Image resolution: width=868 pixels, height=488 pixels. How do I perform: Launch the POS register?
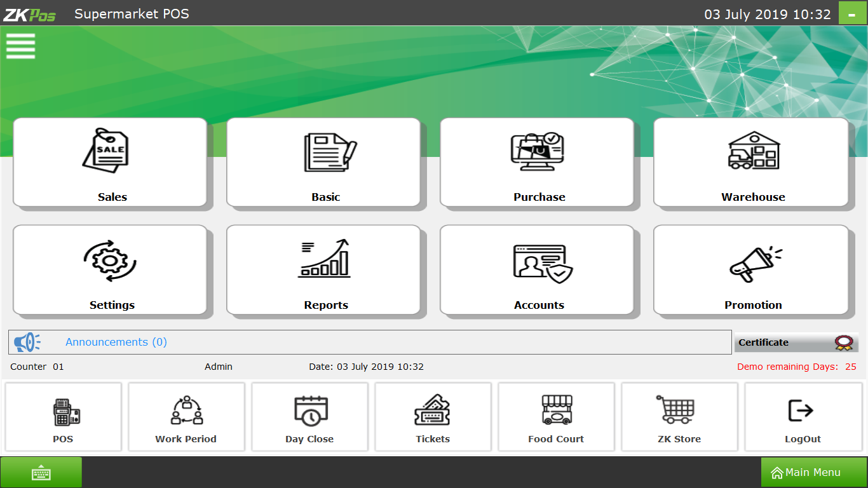(63, 417)
